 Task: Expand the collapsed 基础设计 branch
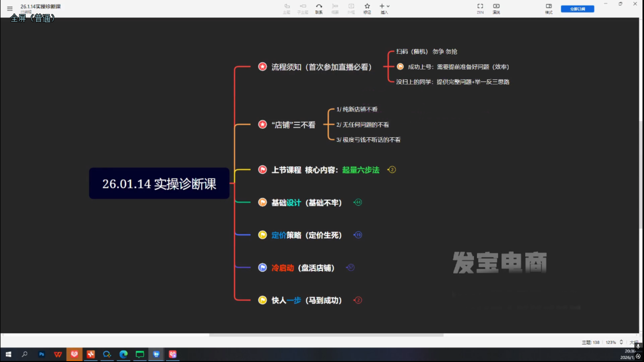pos(358,202)
